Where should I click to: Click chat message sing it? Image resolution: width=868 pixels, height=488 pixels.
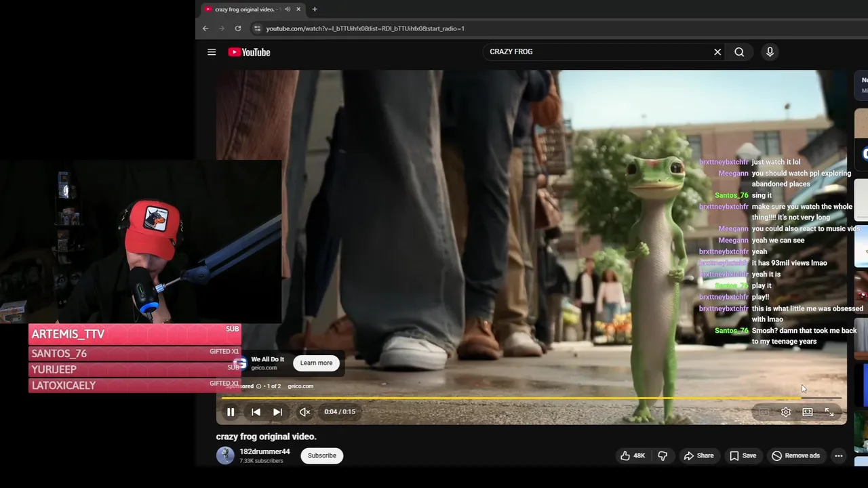(x=762, y=196)
